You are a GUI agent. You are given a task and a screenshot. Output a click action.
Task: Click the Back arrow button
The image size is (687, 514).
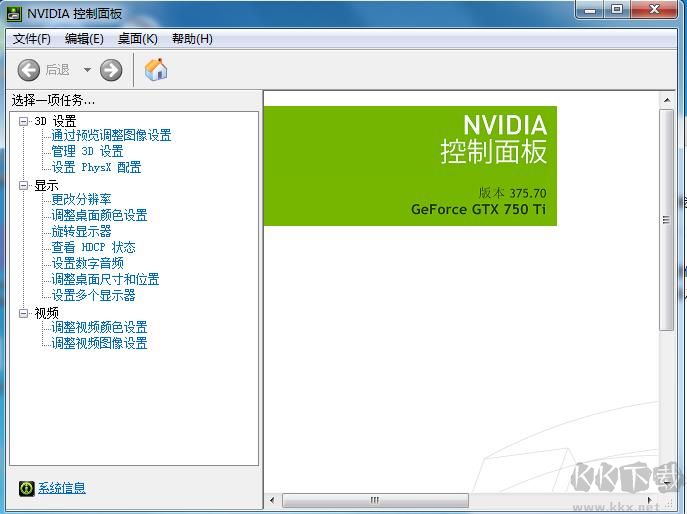tap(29, 70)
